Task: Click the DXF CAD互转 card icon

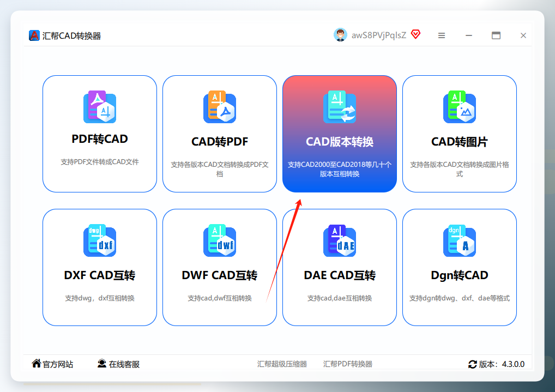Action: tap(100, 240)
